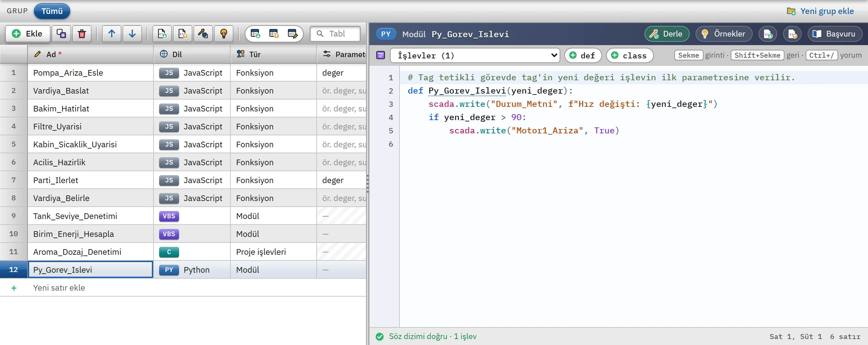Click the table edit icon with pencil
Image resolution: width=868 pixels, height=345 pixels.
[x=292, y=34]
